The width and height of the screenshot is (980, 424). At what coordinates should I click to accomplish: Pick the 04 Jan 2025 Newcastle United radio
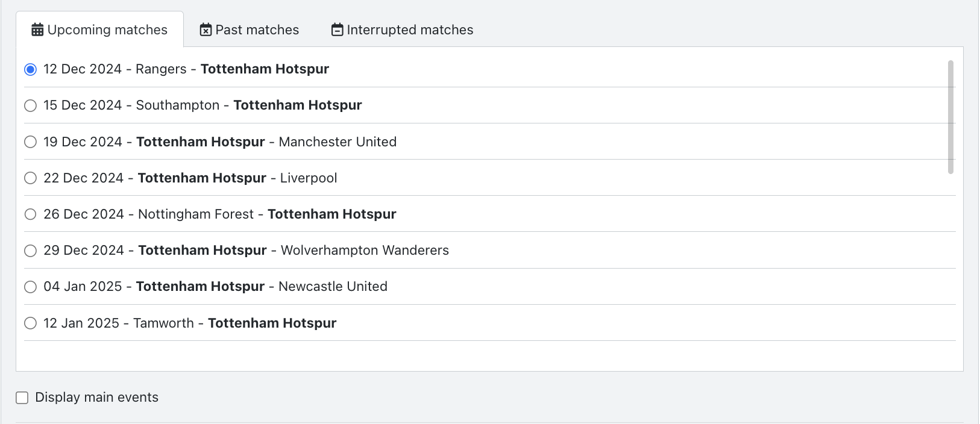pos(30,287)
